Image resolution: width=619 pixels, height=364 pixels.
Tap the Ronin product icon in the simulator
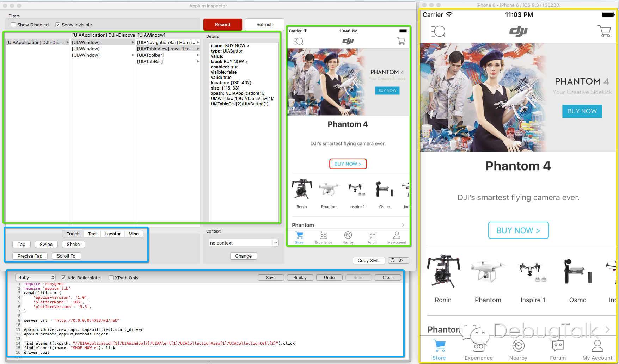coord(443,271)
